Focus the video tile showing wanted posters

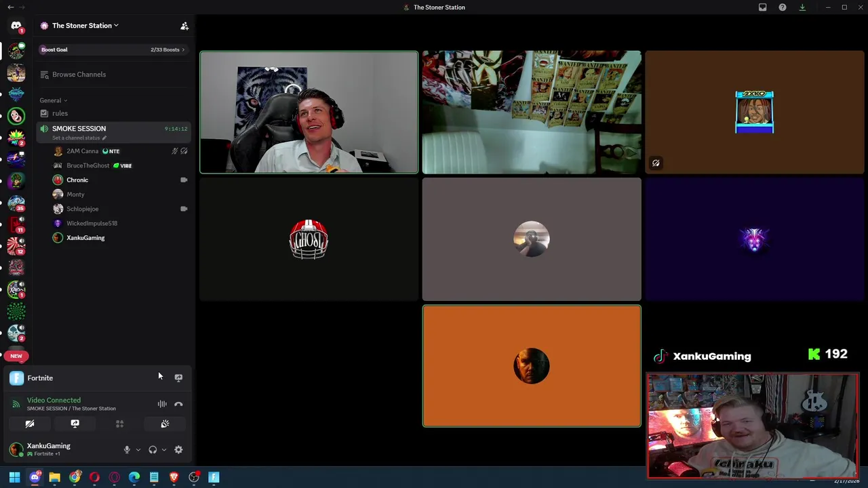[x=532, y=113]
